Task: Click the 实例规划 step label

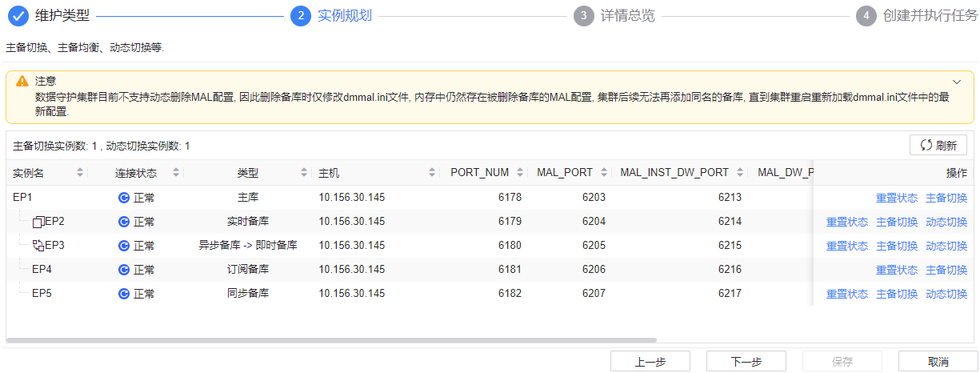Action: [x=345, y=16]
